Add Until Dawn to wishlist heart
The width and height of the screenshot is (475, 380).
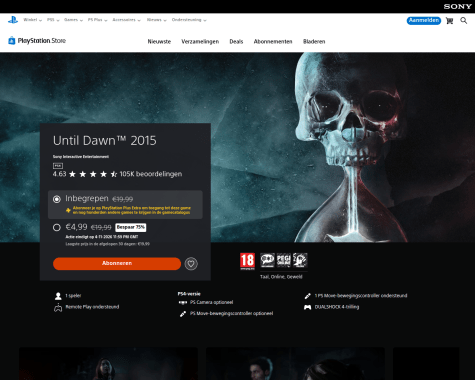(191, 264)
